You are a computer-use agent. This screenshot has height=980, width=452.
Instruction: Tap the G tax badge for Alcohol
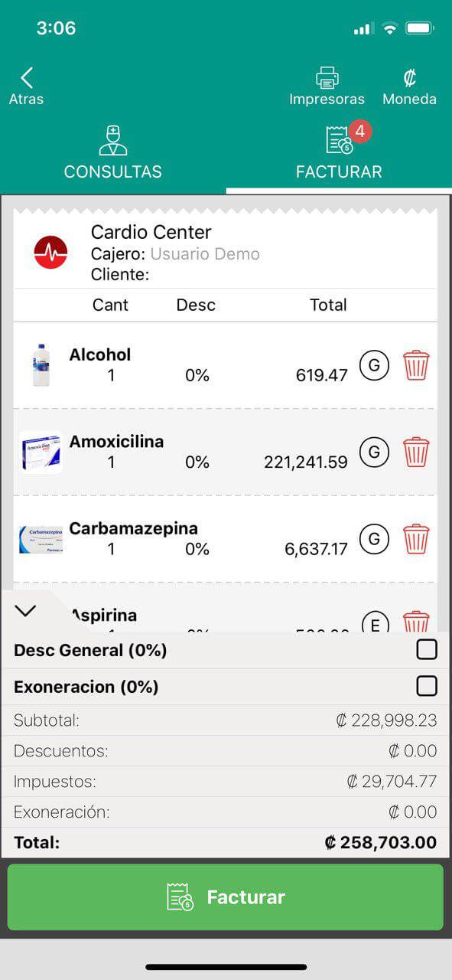(x=374, y=365)
